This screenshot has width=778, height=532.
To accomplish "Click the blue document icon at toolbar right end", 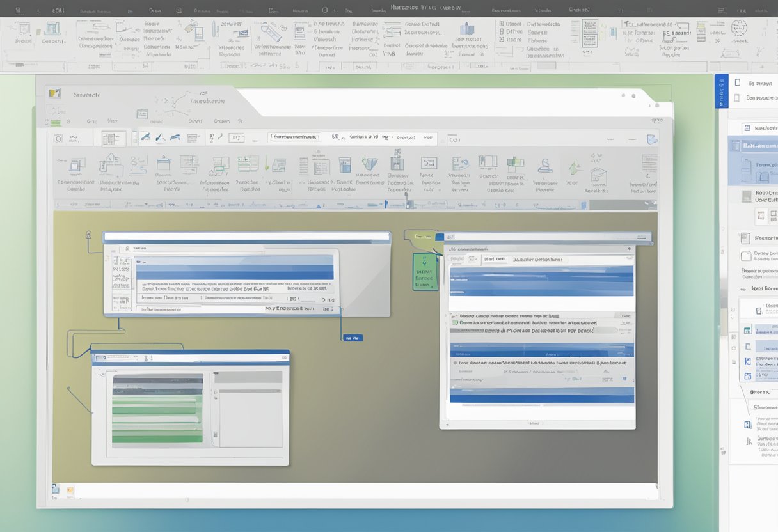I will click(x=651, y=139).
